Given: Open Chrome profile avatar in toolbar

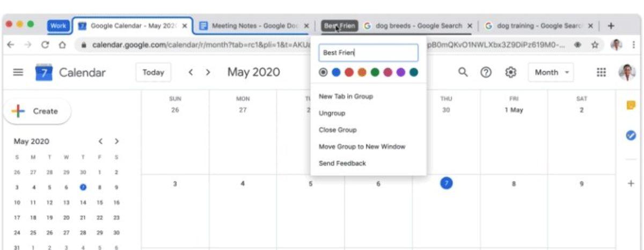Looking at the screenshot, I should [616, 46].
